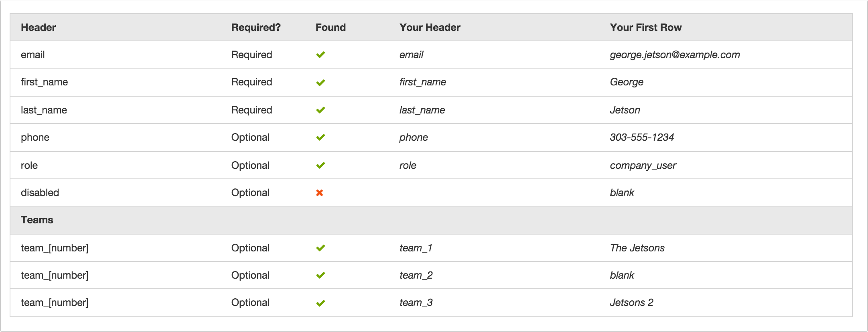Image resolution: width=868 pixels, height=332 pixels.
Task: Click the role row's green checkmark
Action: tap(320, 165)
